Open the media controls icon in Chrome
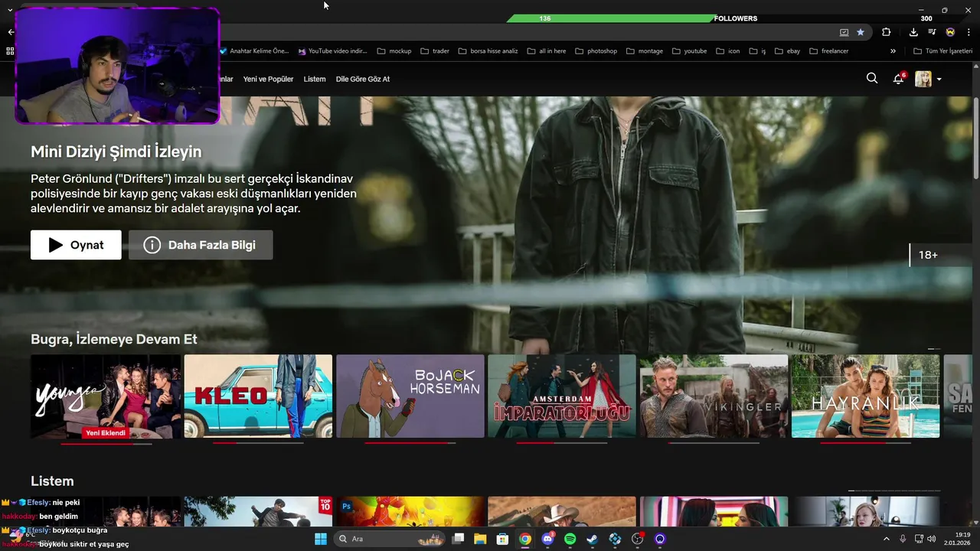Image resolution: width=980 pixels, height=551 pixels. click(x=932, y=32)
